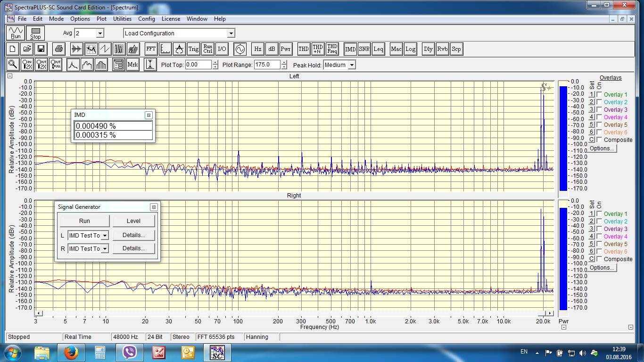
Task: Toggle the IMD measurement icon
Action: click(350, 49)
